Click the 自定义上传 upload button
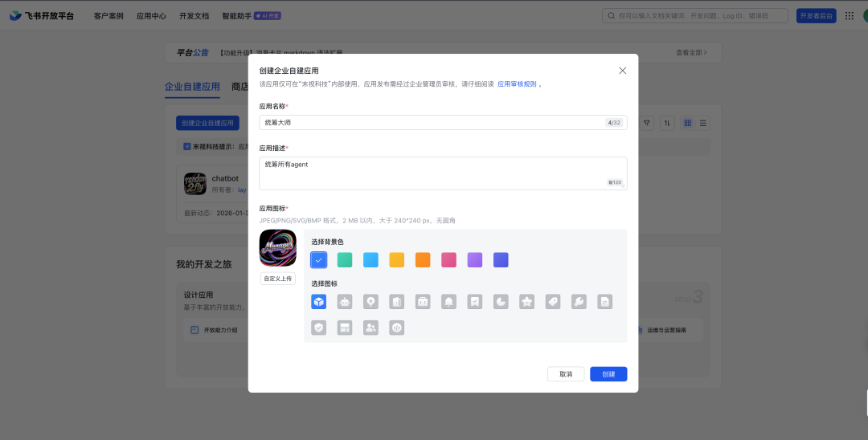This screenshot has width=868, height=440. 278,279
